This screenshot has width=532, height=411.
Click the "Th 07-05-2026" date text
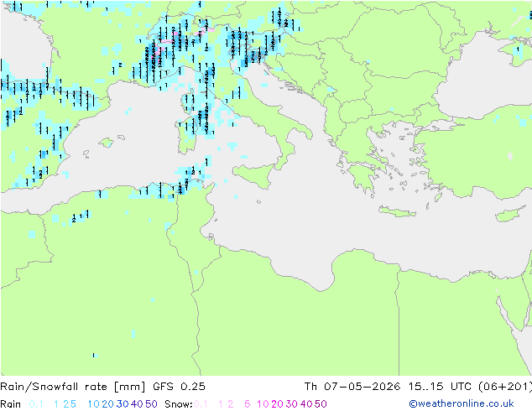pyautogui.click(x=352, y=386)
